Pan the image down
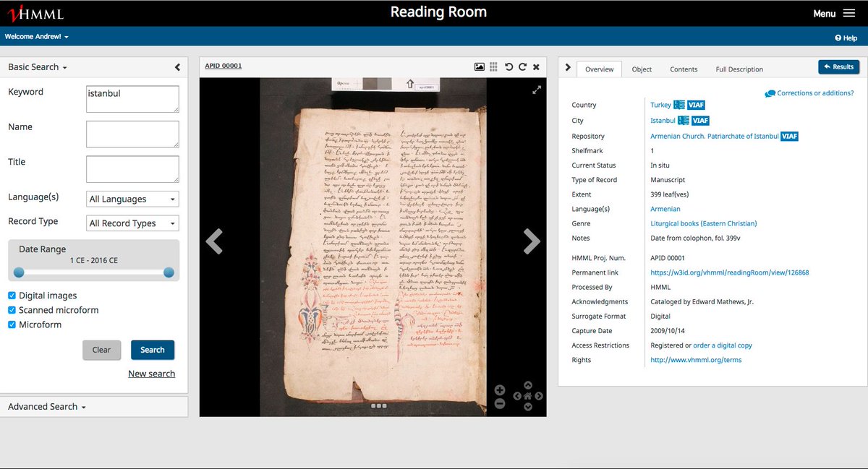The width and height of the screenshot is (868, 469). pyautogui.click(x=528, y=407)
